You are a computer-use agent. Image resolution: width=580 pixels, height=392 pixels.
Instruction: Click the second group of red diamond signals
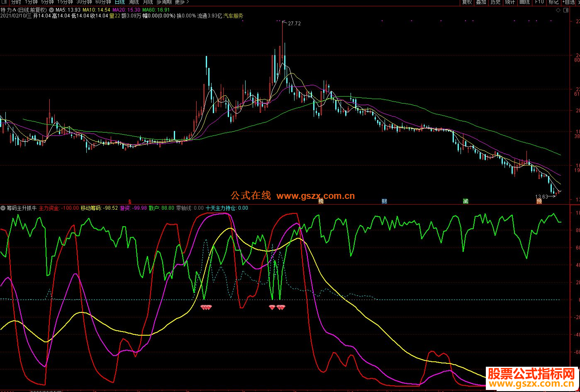point(277,307)
